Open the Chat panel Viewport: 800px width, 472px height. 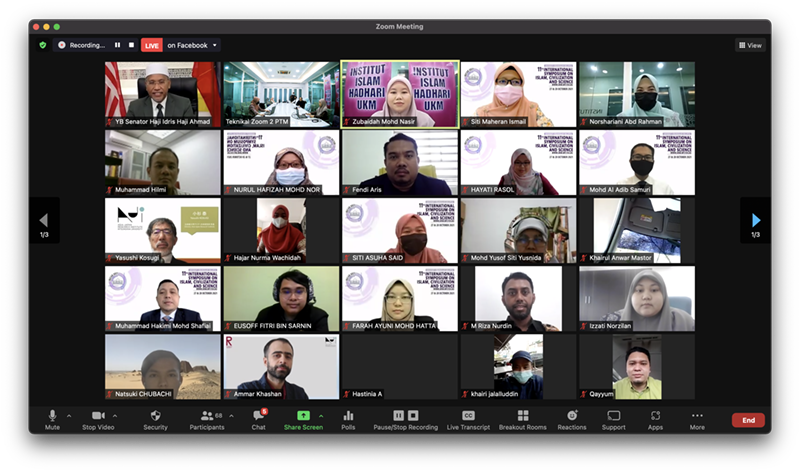point(258,416)
